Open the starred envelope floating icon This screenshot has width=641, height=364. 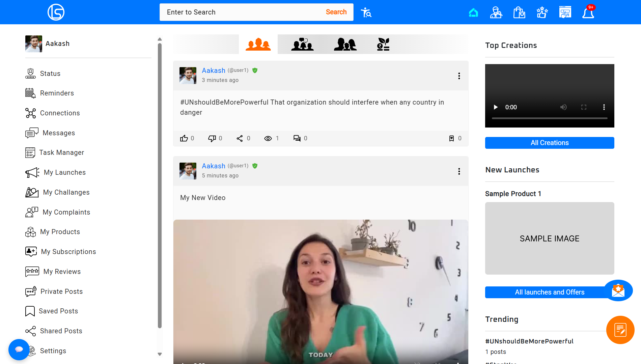click(x=618, y=290)
